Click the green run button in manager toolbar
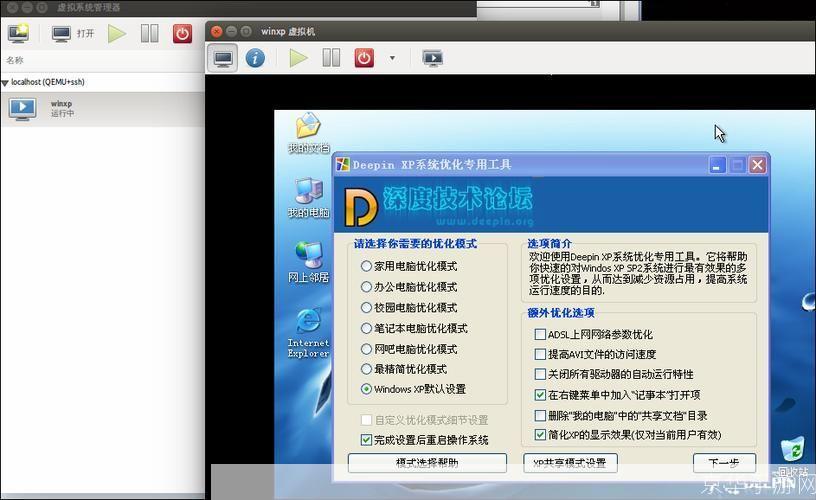The image size is (816, 500). point(117,34)
